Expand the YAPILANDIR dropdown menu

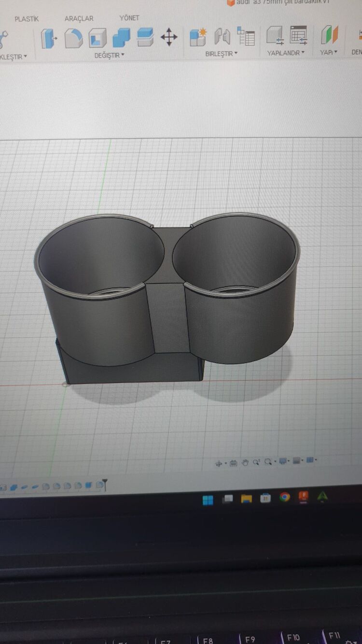(x=286, y=53)
